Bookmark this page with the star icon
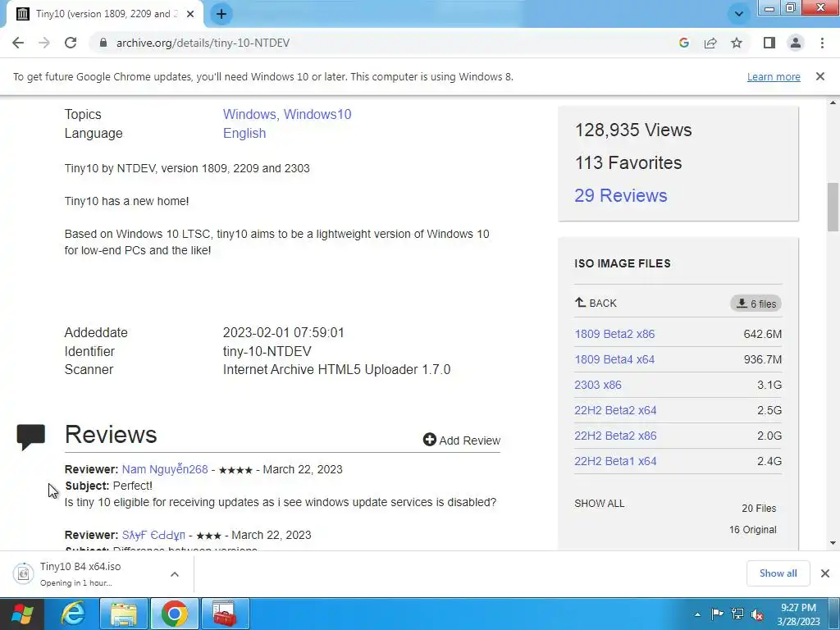 pos(737,43)
